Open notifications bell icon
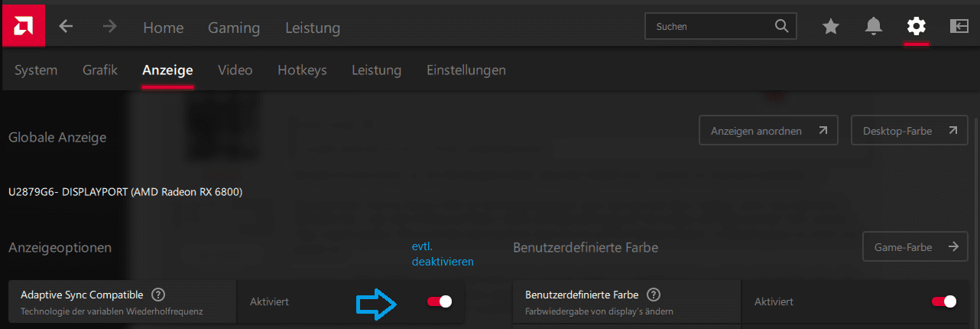980x329 pixels. (874, 27)
